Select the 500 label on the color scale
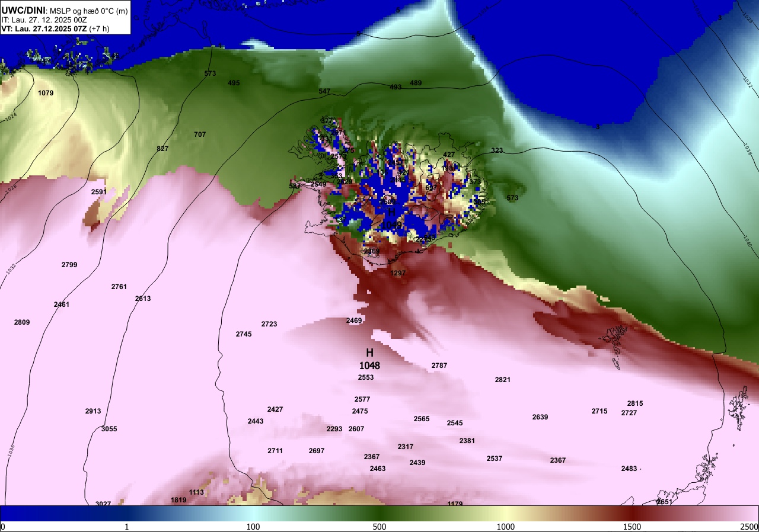 (x=379, y=527)
